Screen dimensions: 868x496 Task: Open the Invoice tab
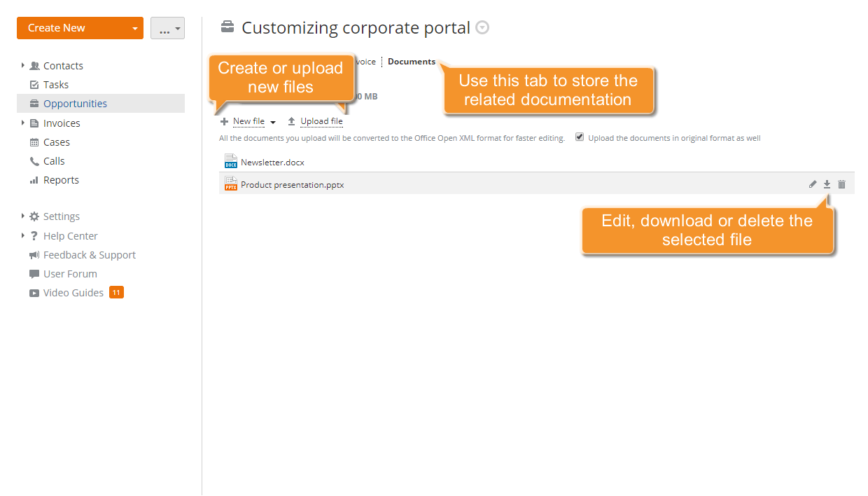click(x=364, y=61)
